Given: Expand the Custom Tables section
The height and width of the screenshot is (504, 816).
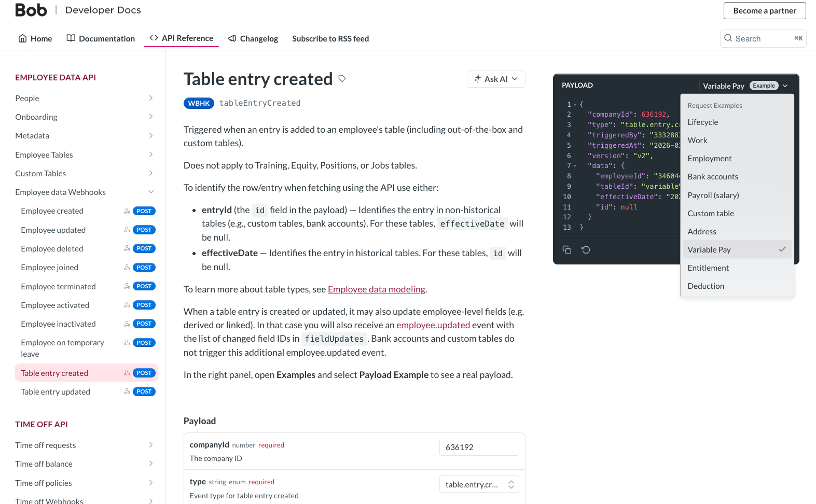Looking at the screenshot, I should pyautogui.click(x=151, y=173).
